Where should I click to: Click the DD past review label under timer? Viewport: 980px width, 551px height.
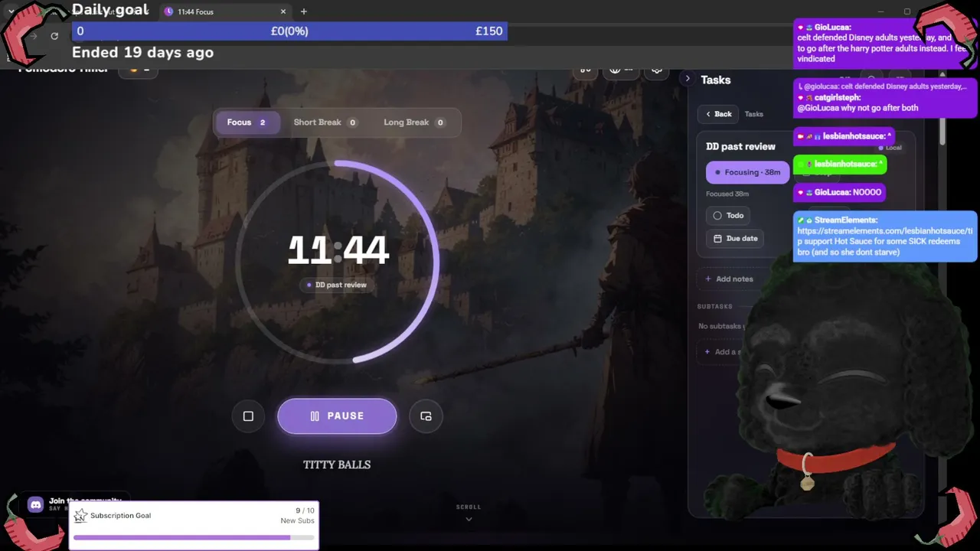click(337, 285)
